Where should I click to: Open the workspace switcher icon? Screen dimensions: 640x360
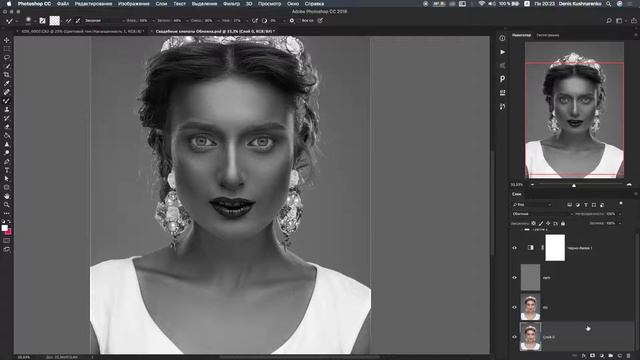tap(620, 20)
